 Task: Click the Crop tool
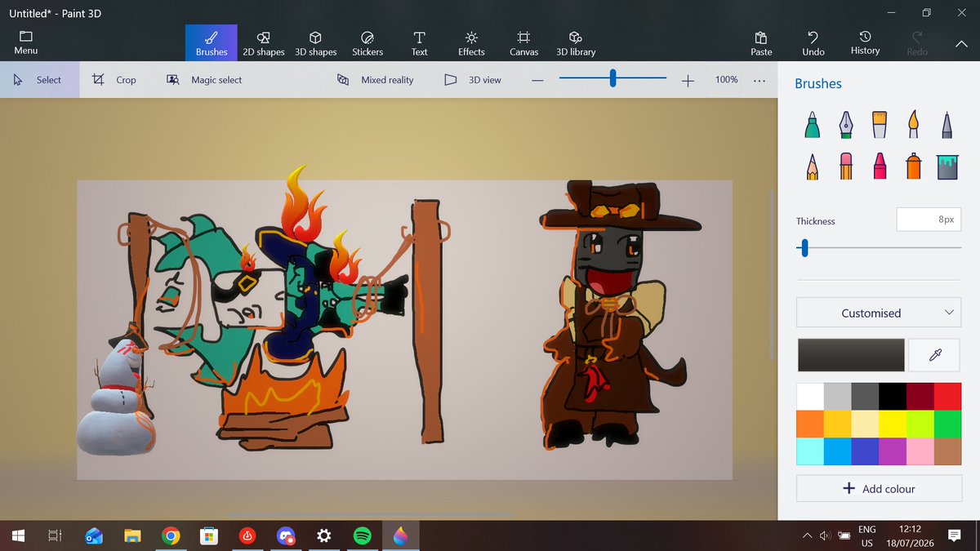[114, 80]
